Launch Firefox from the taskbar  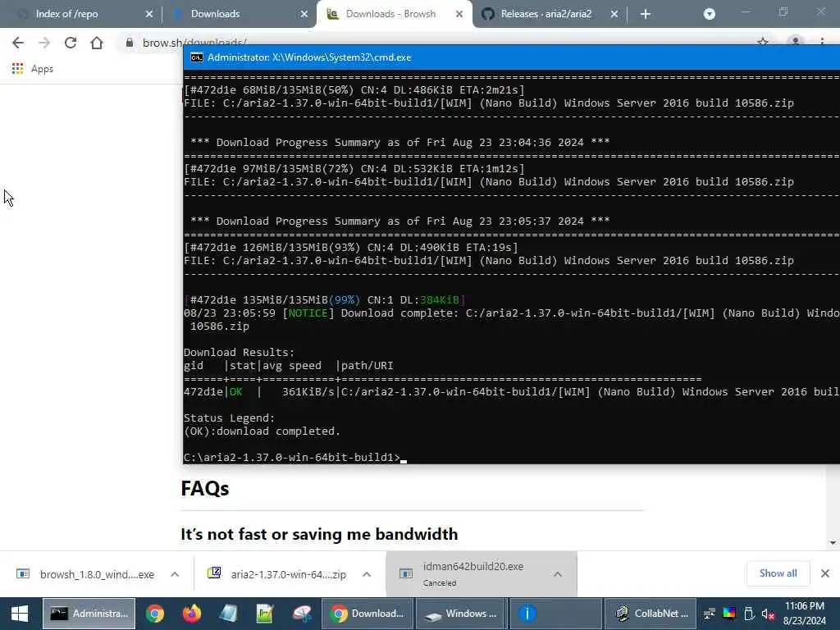[191, 614]
